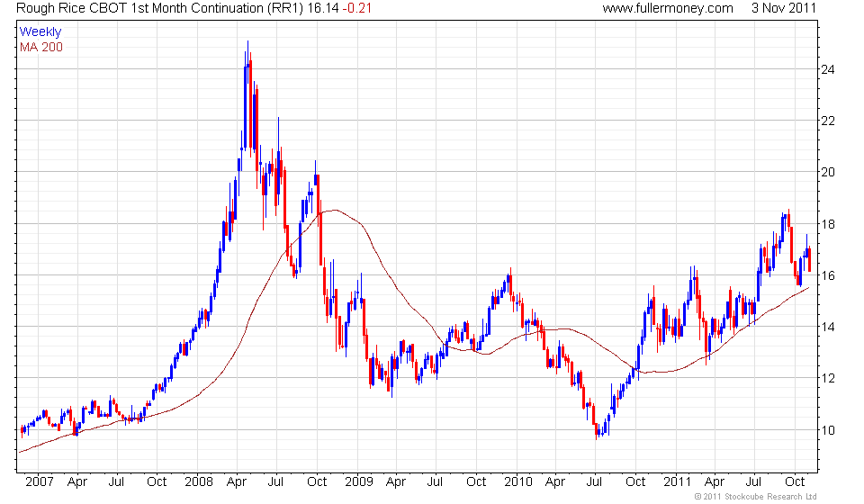The image size is (864, 504).
Task: Click the y-axis label 12
Action: [x=828, y=378]
